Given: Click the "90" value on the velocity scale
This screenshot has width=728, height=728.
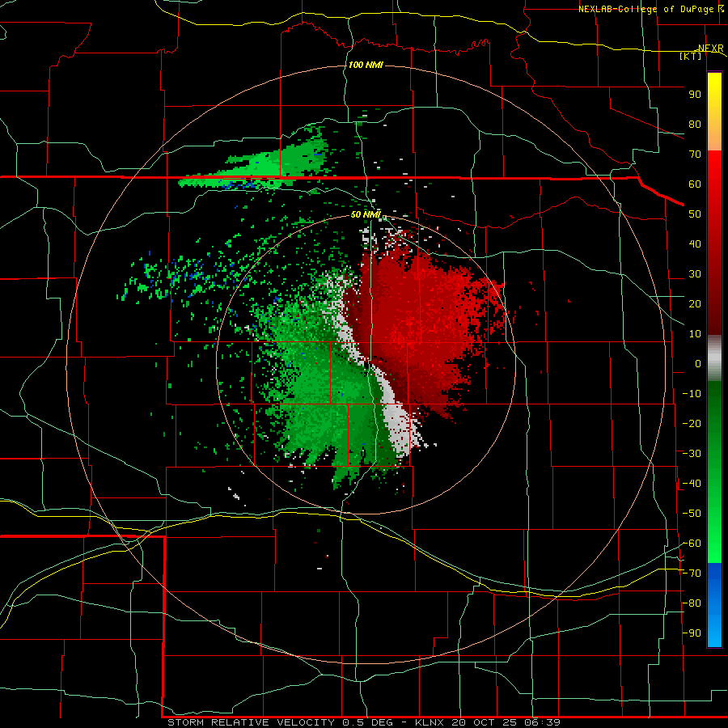Looking at the screenshot, I should coord(695,95).
